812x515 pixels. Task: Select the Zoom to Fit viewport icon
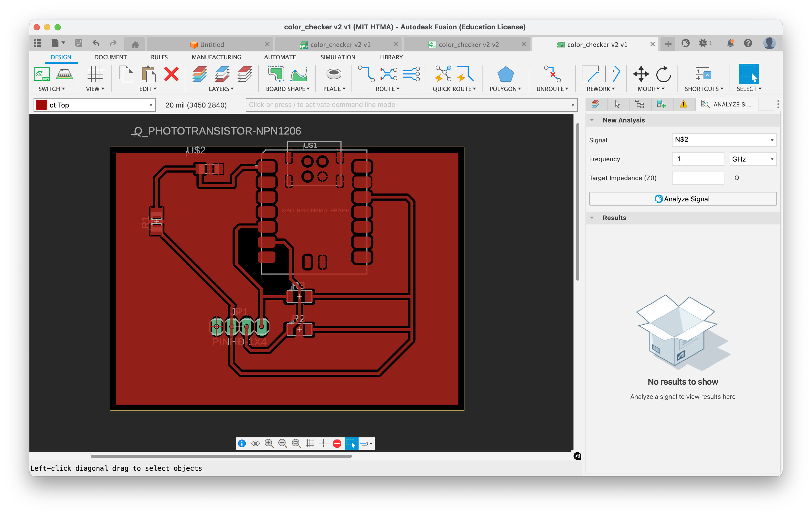[296, 443]
